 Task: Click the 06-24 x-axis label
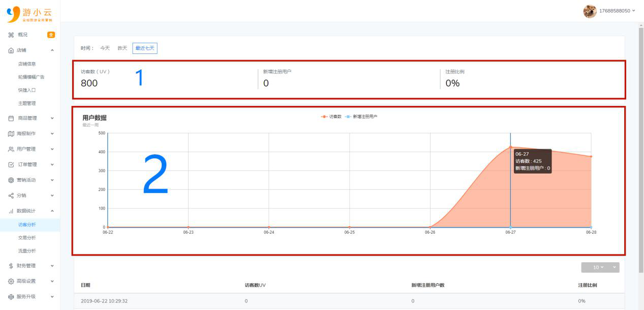pos(269,232)
